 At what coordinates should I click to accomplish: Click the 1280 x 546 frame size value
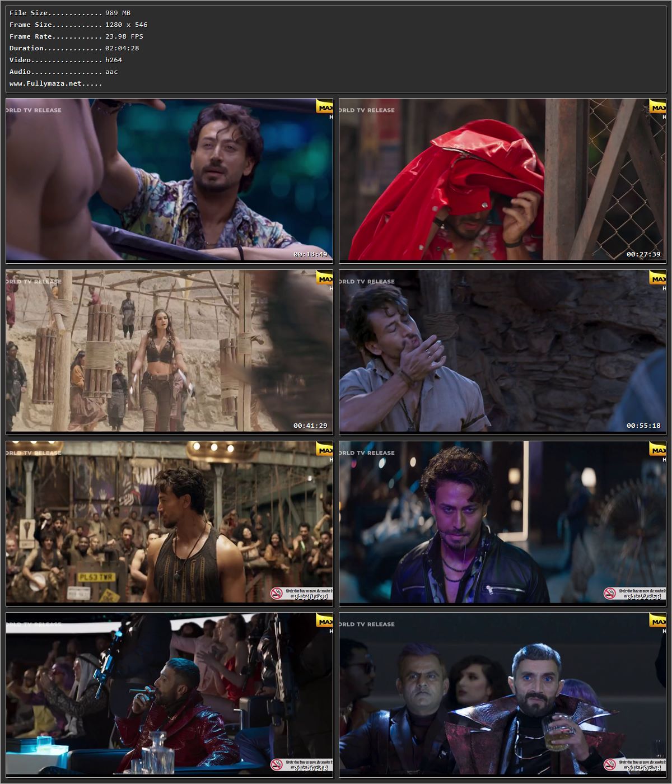coord(127,25)
